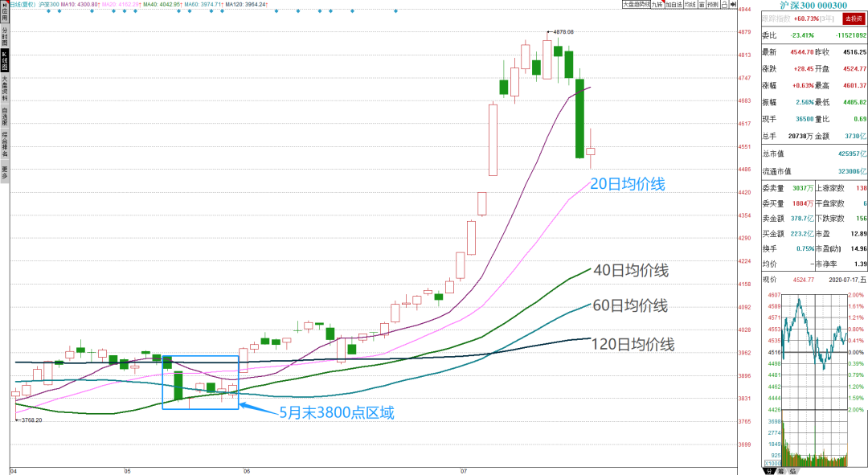The image size is (868, 475).
Task: Click the 最高 4601.37 value
Action: [x=854, y=86]
